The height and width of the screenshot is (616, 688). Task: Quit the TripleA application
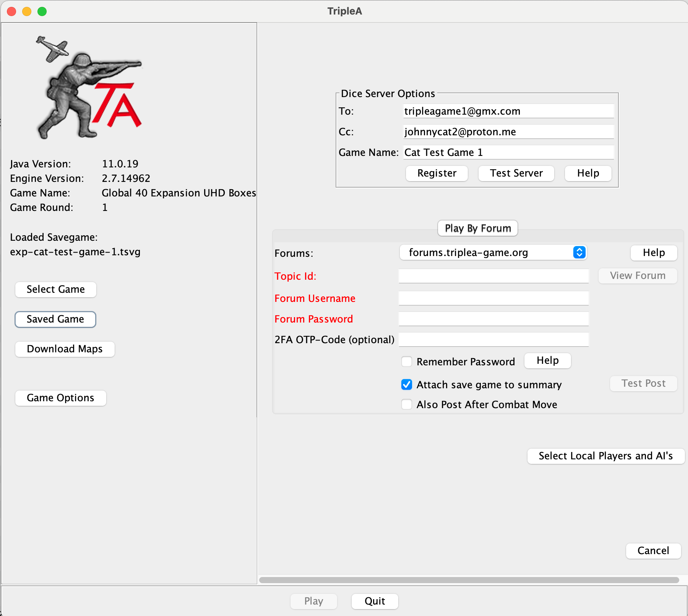[375, 601]
